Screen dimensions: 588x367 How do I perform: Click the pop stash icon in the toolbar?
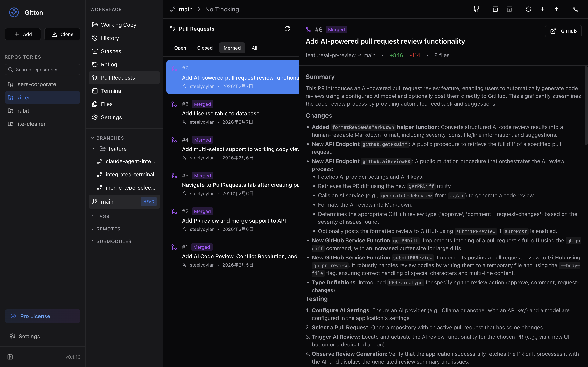(509, 9)
